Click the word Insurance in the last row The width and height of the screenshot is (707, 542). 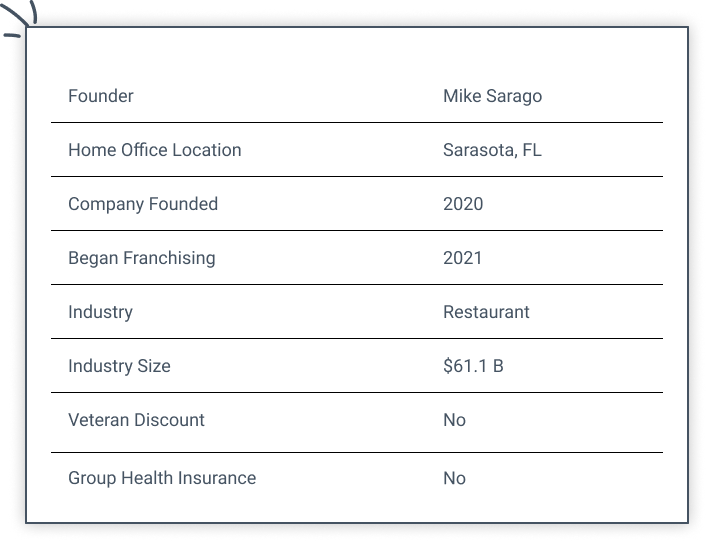[218, 478]
